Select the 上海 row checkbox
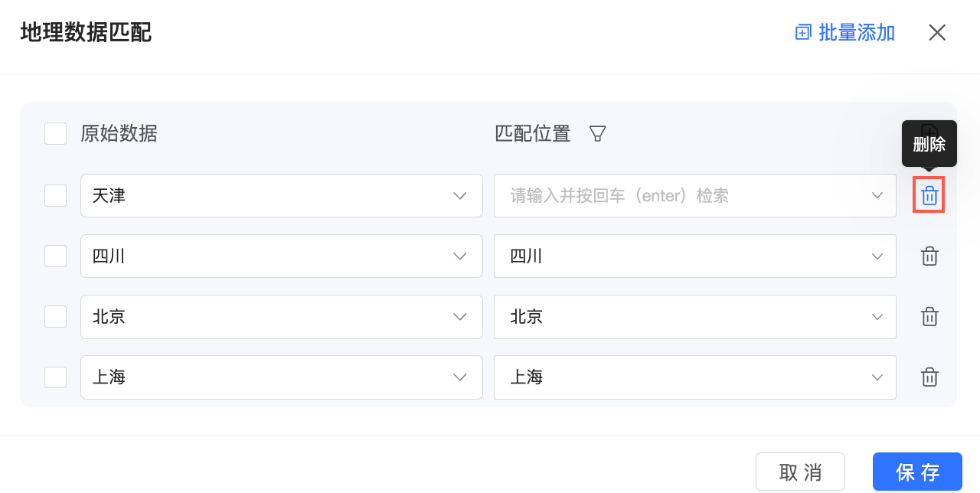The width and height of the screenshot is (980, 493). pyautogui.click(x=55, y=377)
